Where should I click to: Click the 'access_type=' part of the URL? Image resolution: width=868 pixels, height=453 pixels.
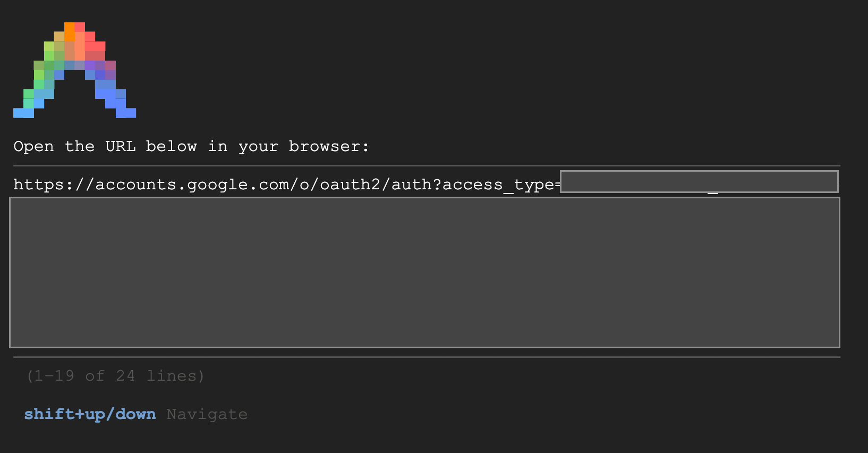(x=501, y=185)
